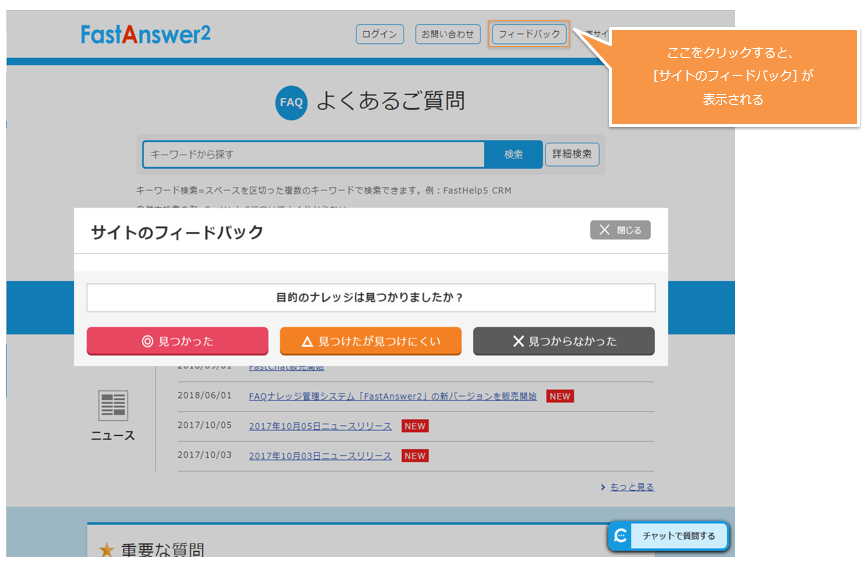The width and height of the screenshot is (866, 569).
Task: Go to お問い合わせ in the header
Action: [x=447, y=34]
